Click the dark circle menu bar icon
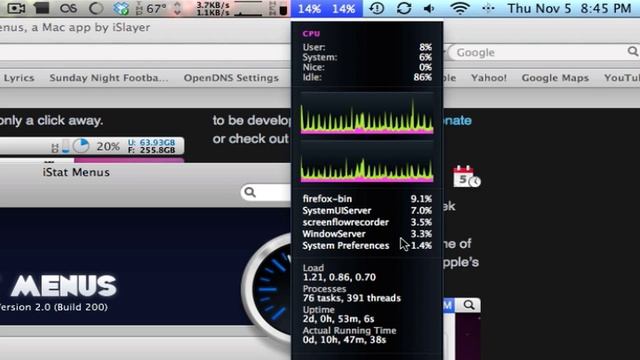Screen dimensions: 640x360 coord(96,8)
